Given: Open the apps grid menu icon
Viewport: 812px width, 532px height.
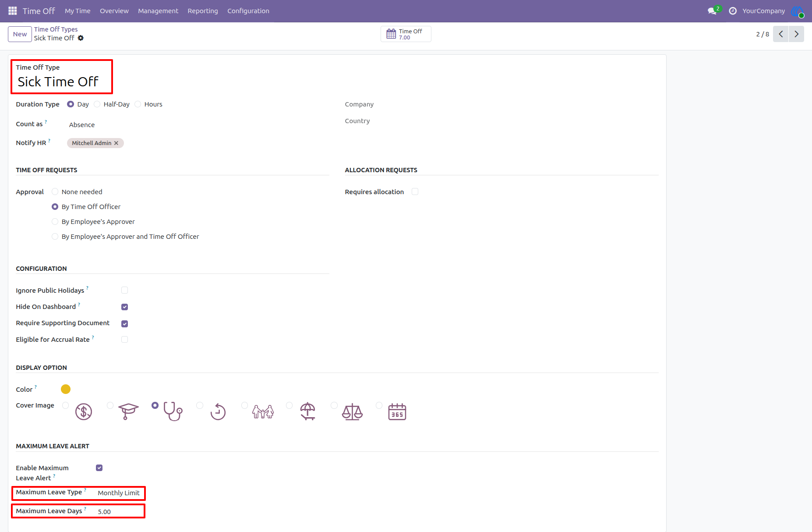Looking at the screenshot, I should coord(13,11).
